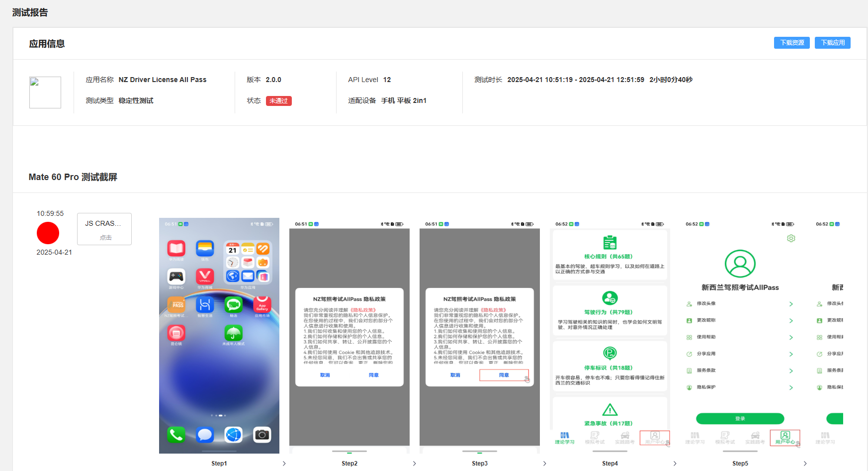The width and height of the screenshot is (868, 471).
Task: Tap the green user avatar in Step5
Action: click(740, 264)
